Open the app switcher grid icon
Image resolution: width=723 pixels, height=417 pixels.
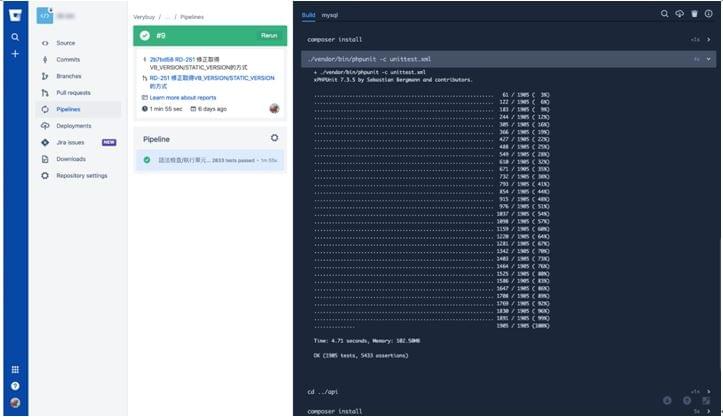pyautogui.click(x=15, y=369)
